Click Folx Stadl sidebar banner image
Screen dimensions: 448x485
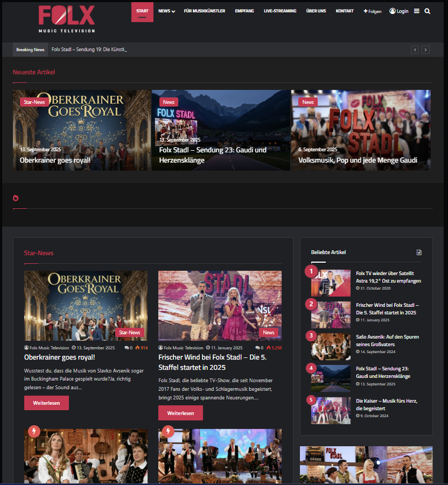click(x=366, y=465)
